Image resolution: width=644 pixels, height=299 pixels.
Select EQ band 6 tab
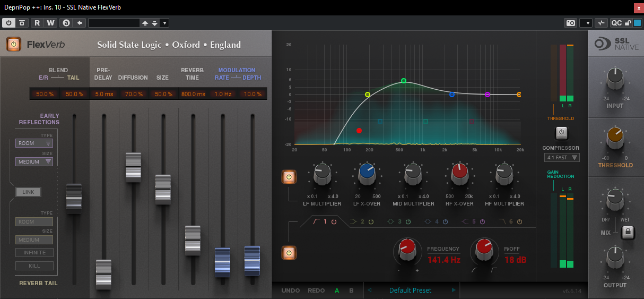[x=510, y=221]
